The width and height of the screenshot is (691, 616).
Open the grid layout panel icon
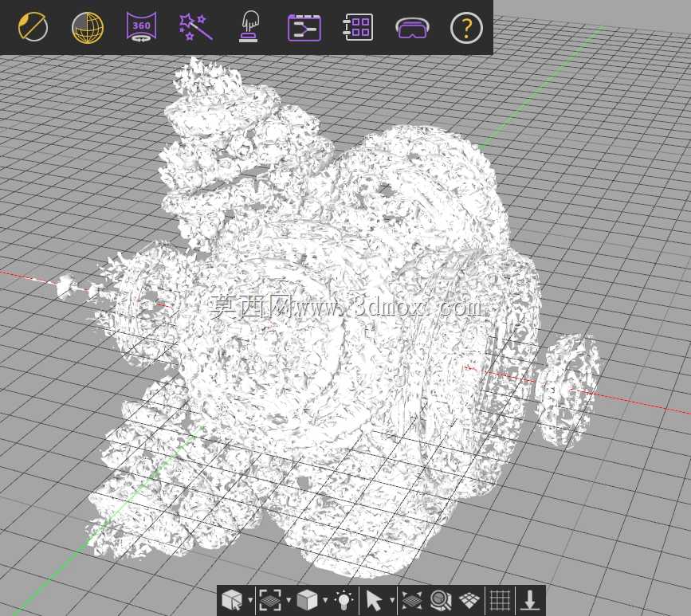click(358, 27)
